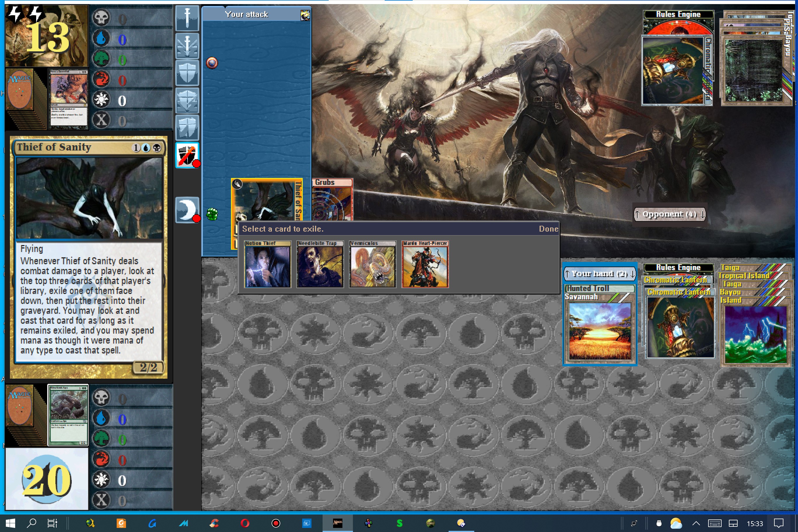
Task: Click opponent's graveyard top card
Action: [69, 99]
